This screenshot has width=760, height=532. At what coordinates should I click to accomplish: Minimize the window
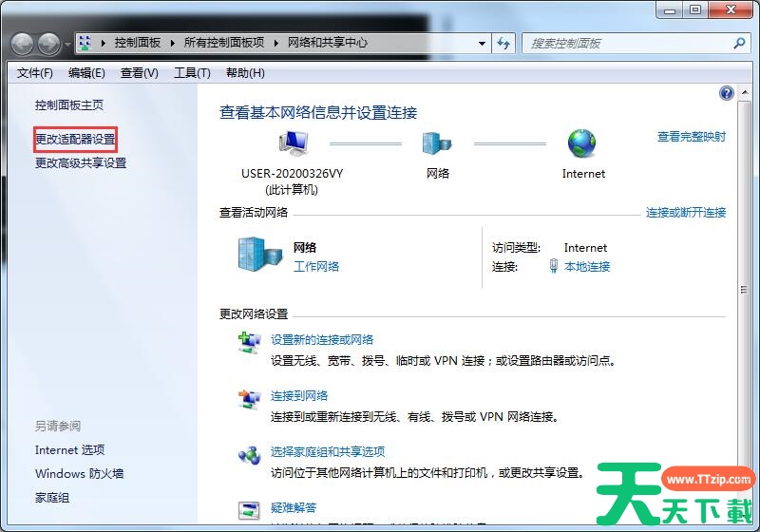670,10
